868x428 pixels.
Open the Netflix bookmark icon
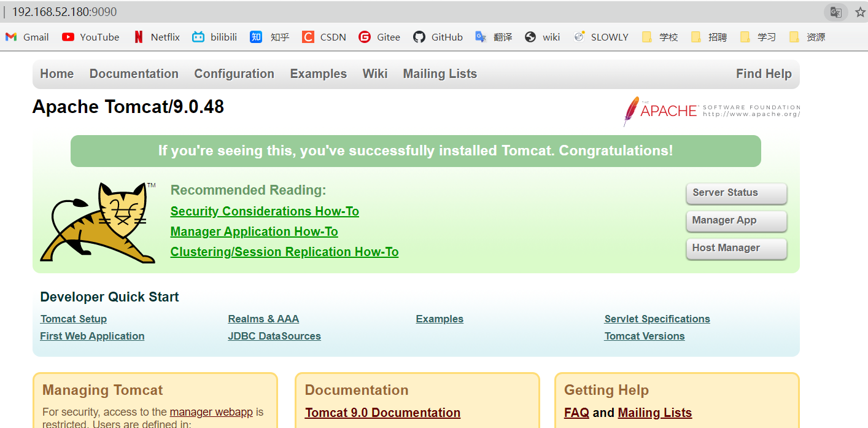pyautogui.click(x=139, y=37)
